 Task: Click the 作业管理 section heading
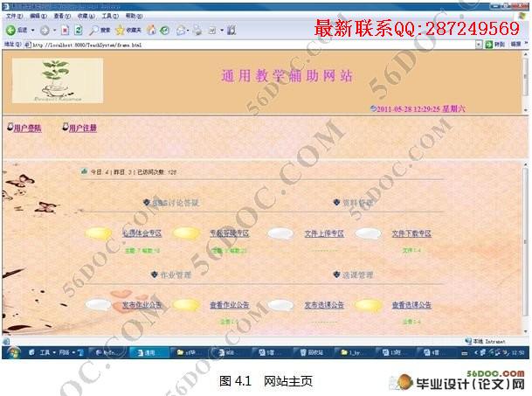coord(176,274)
